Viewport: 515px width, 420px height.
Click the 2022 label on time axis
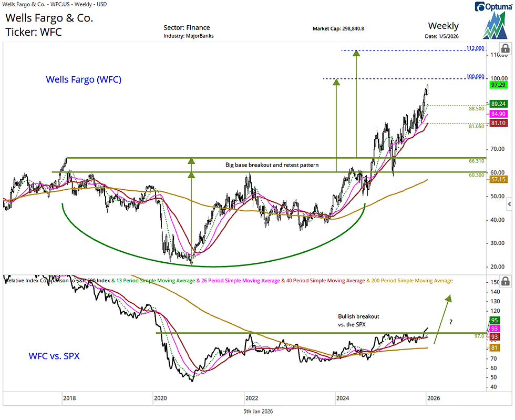tap(252, 398)
